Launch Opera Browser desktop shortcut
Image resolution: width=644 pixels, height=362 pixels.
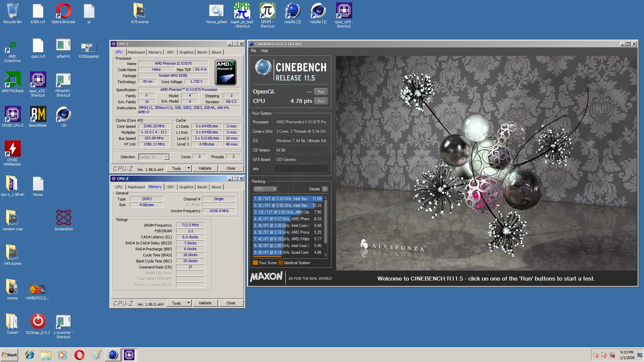point(63,13)
